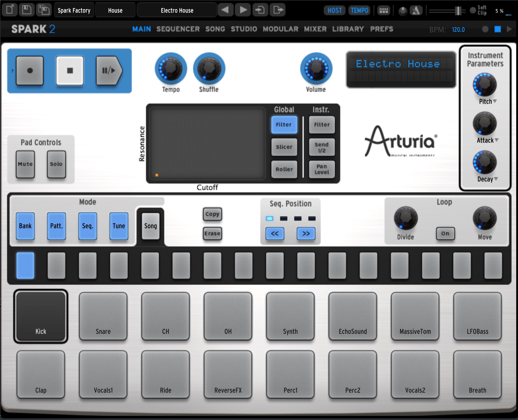Screen dimensions: 518x420
Task: Select the Seq. mode button
Action: 87,226
